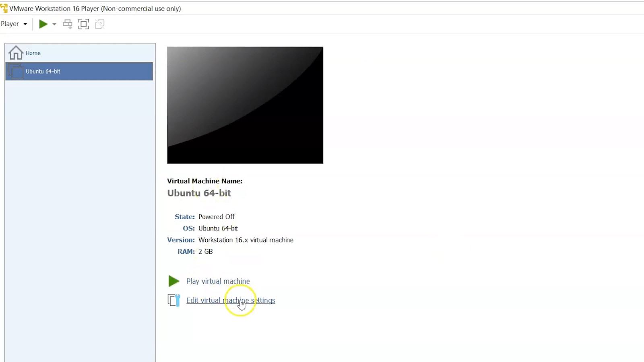Open the Player menu
This screenshot has width=644, height=362.
click(x=10, y=24)
